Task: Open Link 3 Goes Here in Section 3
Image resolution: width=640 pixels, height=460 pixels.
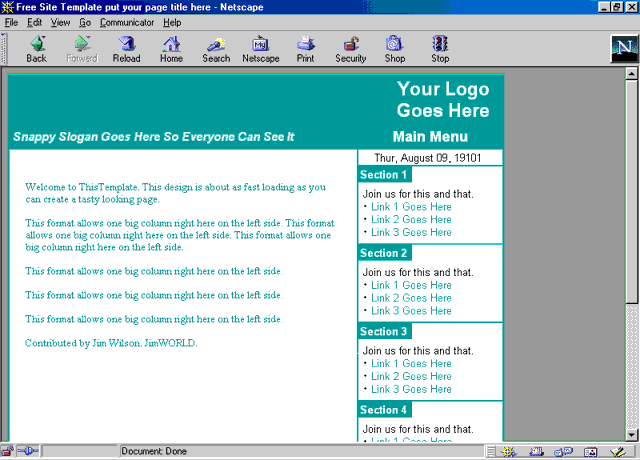Action: click(411, 389)
